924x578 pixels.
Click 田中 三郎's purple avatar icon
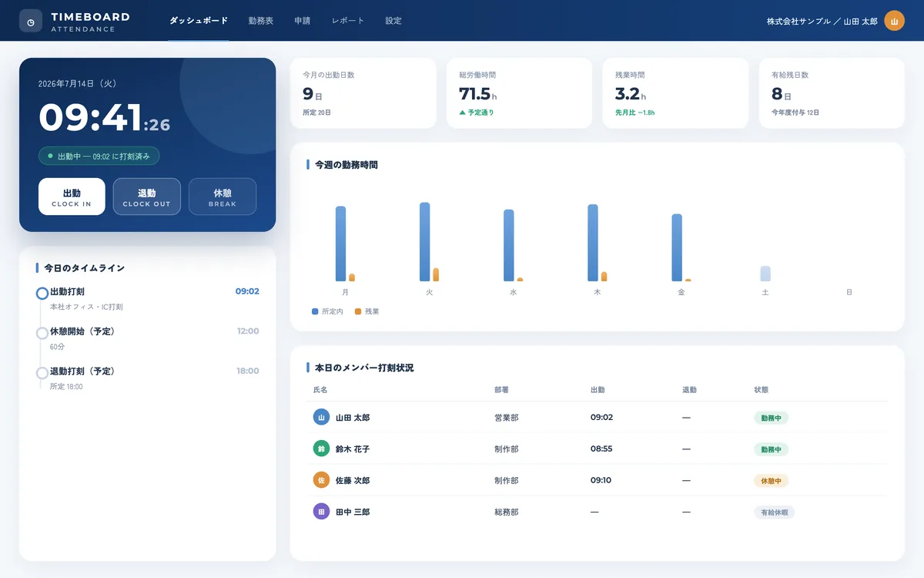pos(321,512)
